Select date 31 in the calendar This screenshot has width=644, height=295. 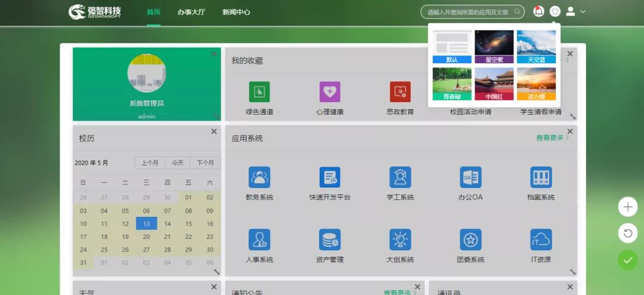[83, 263]
